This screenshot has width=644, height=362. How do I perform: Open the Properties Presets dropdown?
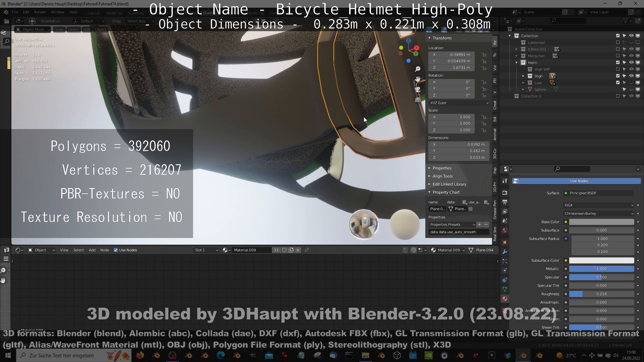tap(452, 225)
